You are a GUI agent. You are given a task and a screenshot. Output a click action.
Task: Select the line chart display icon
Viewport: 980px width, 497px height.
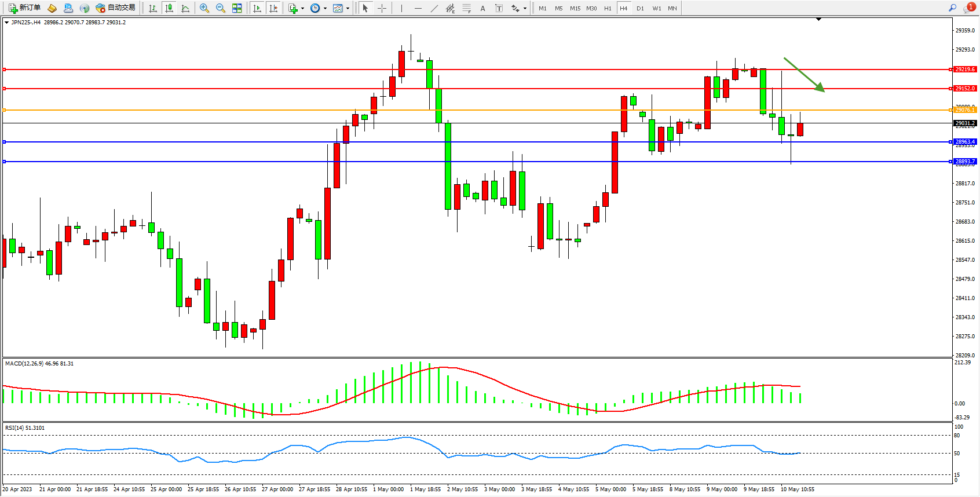(185, 8)
